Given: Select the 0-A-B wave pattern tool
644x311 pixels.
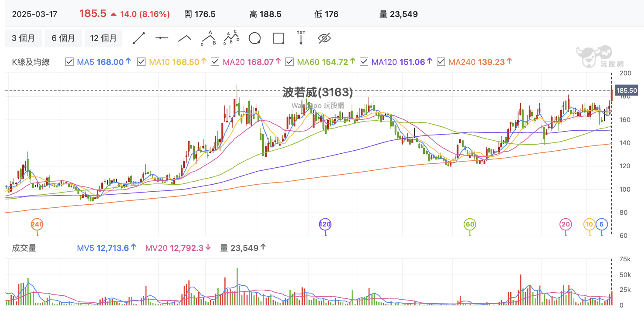Looking at the screenshot, I should 208,38.
